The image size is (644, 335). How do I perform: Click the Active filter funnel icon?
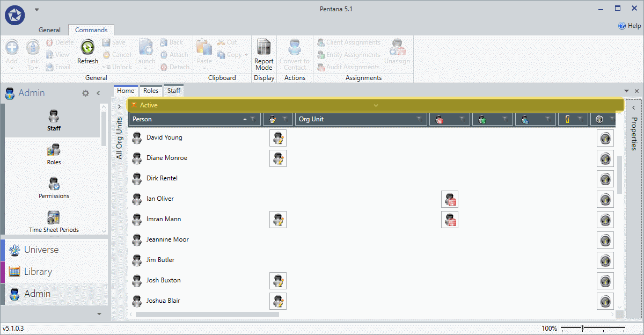pos(134,105)
